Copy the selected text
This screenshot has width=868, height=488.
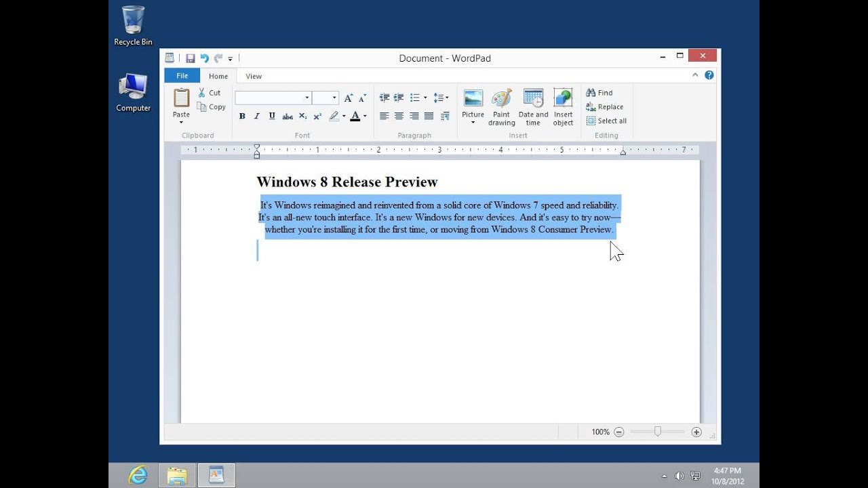click(x=212, y=107)
